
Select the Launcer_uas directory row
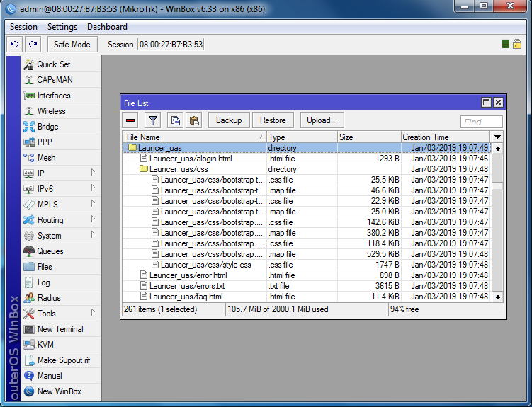307,148
